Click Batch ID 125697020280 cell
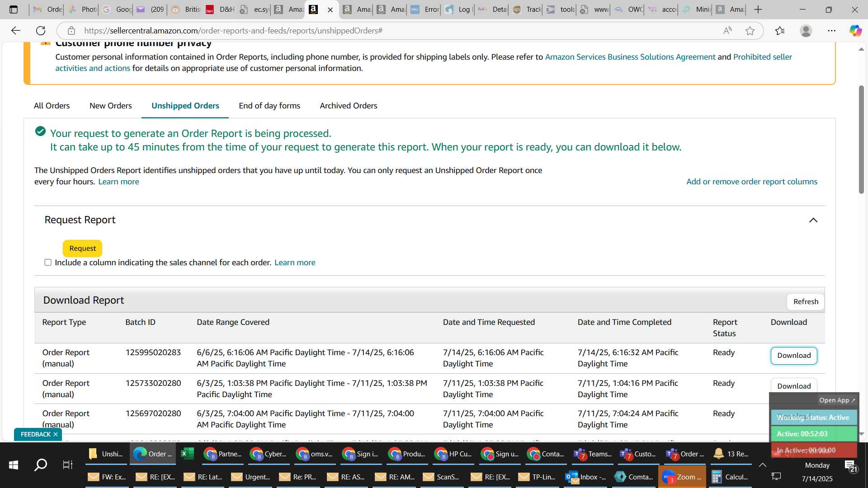 153,413
